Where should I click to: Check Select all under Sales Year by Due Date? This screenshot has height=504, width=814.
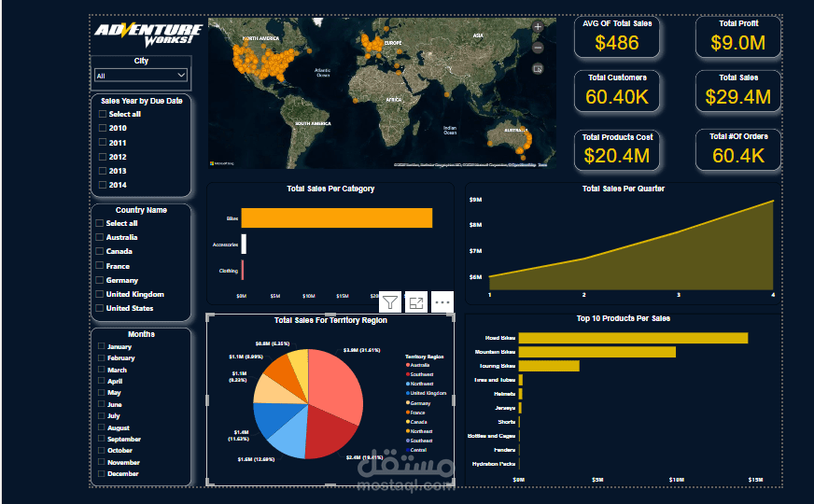(x=103, y=114)
